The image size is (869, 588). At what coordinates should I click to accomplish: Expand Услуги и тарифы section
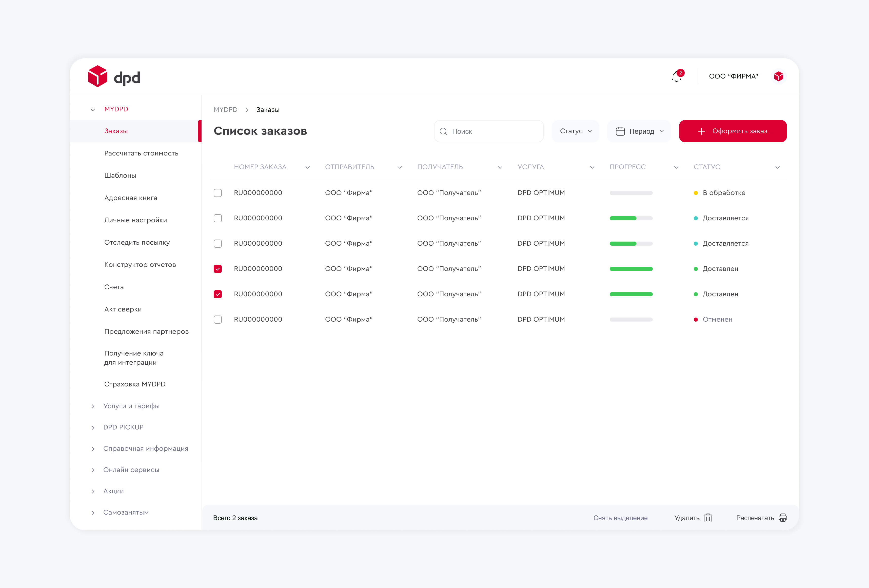pos(93,406)
